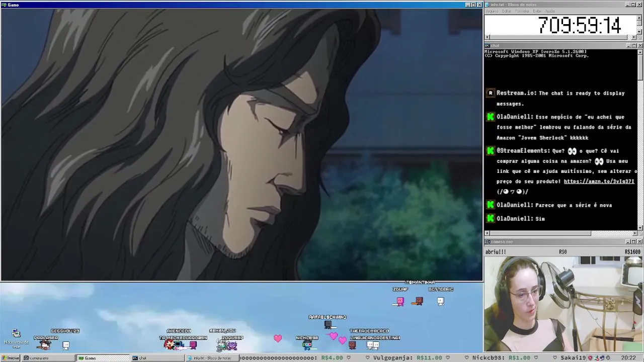644x362 pixels.
Task: Click left arrow of chat horizontal scrollbar
Action: pos(487,233)
